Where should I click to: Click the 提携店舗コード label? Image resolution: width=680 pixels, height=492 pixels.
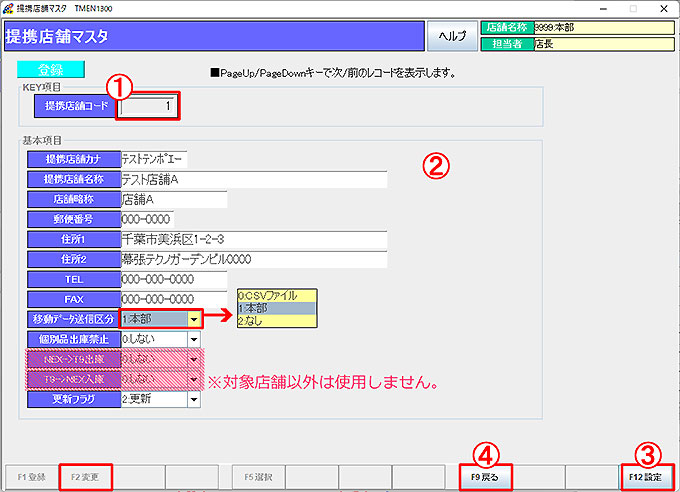pyautogui.click(x=76, y=106)
